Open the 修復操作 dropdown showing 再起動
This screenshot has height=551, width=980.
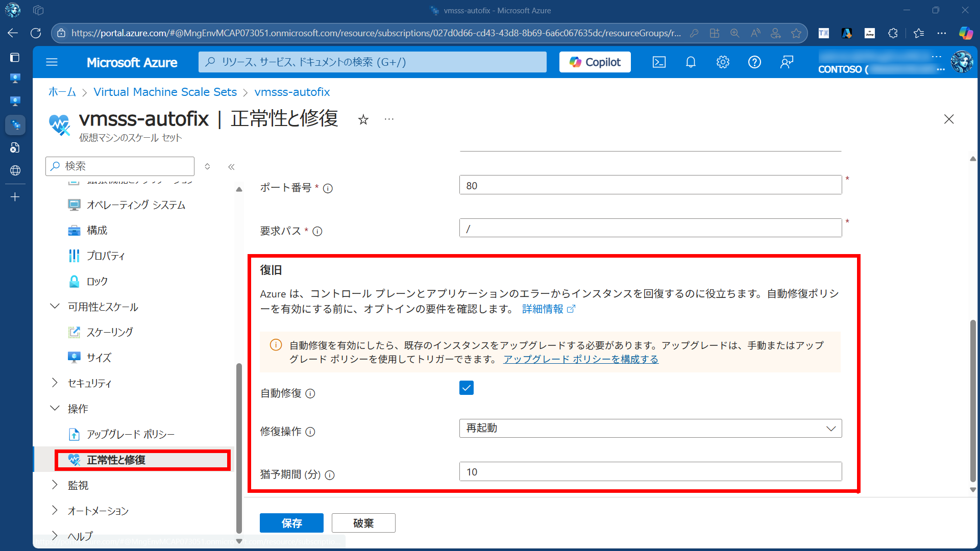650,429
